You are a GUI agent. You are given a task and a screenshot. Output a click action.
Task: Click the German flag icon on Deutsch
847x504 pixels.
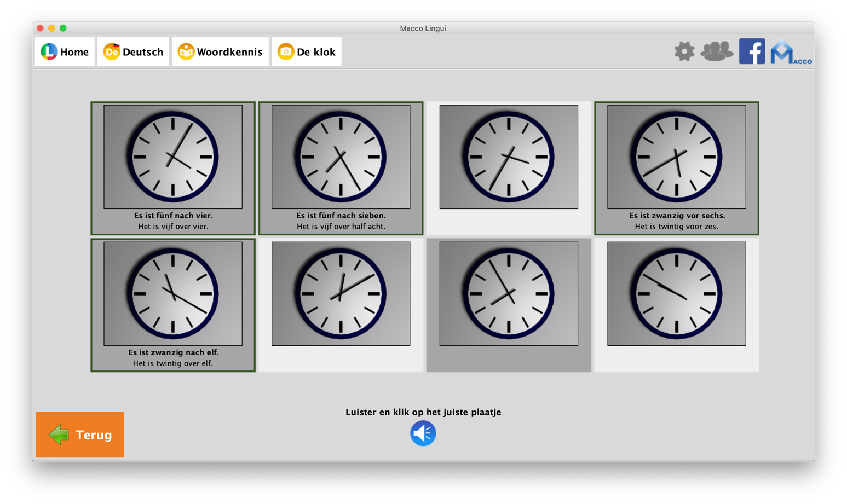pos(112,51)
